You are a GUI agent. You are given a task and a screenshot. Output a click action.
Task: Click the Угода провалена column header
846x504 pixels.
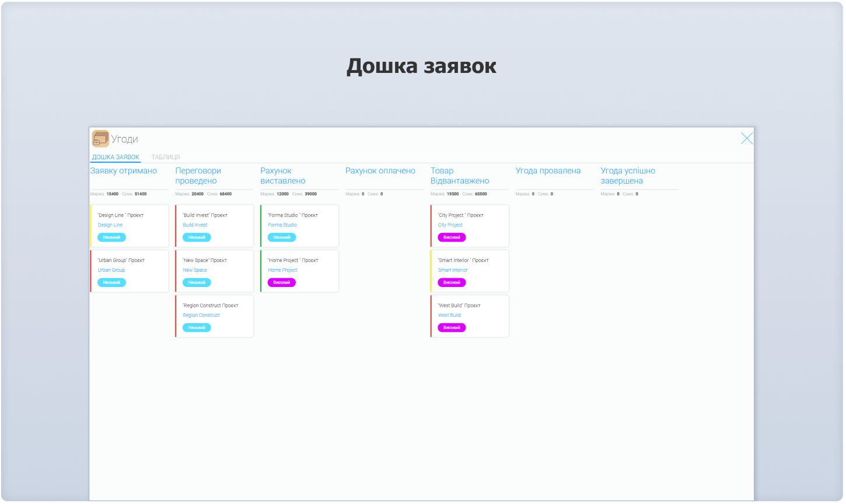point(548,170)
